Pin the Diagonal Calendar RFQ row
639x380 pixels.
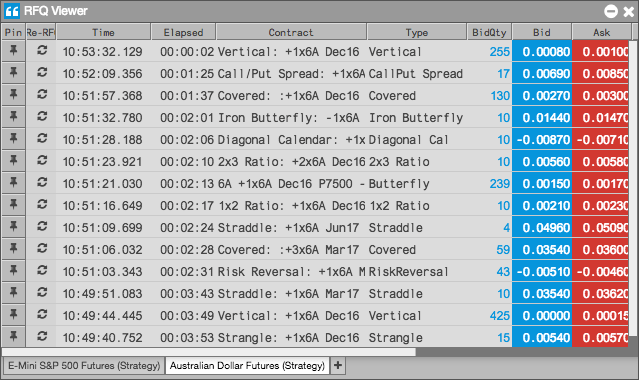(13, 139)
